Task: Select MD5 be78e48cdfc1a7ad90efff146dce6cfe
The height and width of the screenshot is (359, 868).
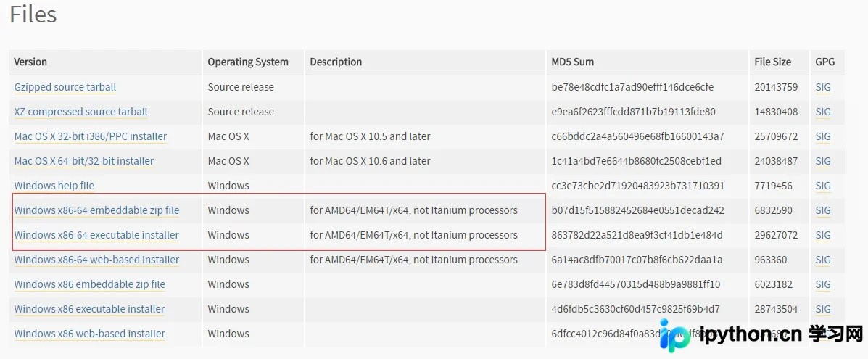Action: click(x=633, y=87)
